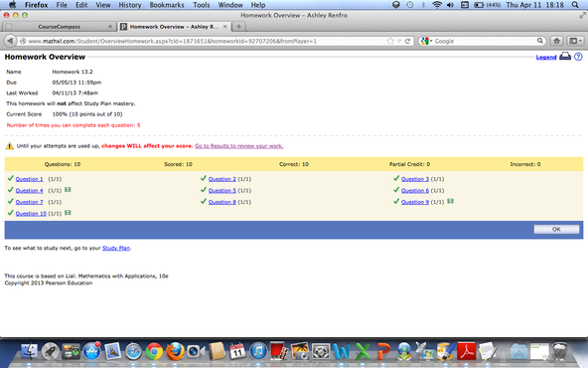Click the media icon beside Question 9

coord(450,201)
